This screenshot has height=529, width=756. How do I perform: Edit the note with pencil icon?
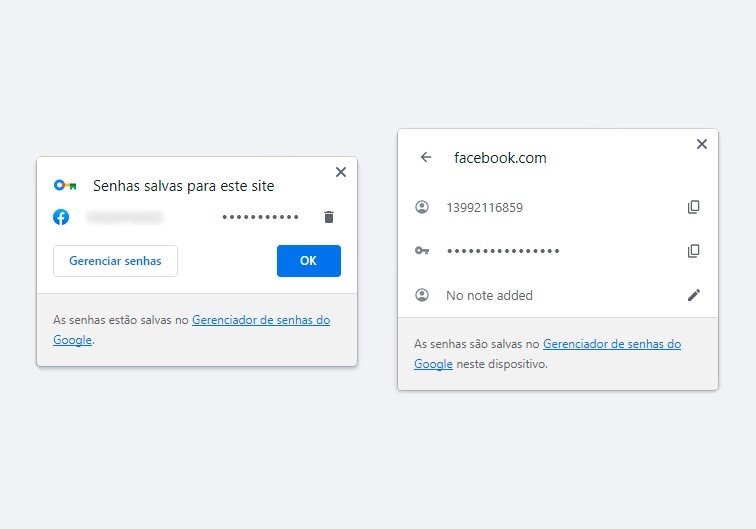pos(693,295)
